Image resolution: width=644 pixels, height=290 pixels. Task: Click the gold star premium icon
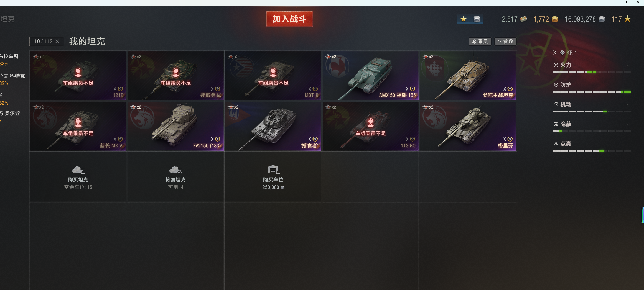click(x=464, y=19)
